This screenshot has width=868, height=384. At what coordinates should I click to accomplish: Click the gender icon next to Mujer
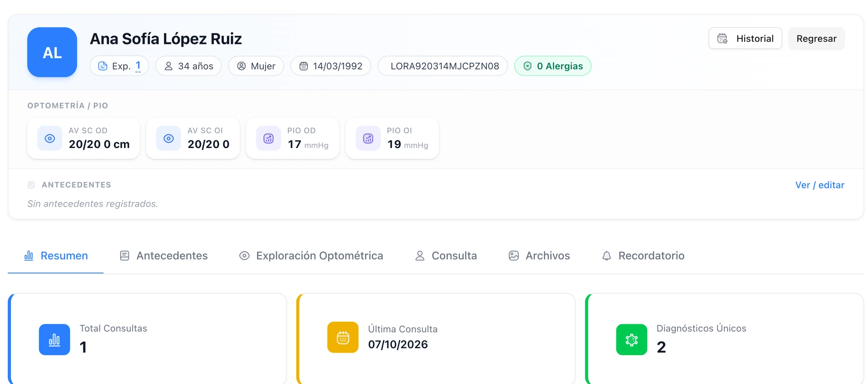[x=242, y=66]
